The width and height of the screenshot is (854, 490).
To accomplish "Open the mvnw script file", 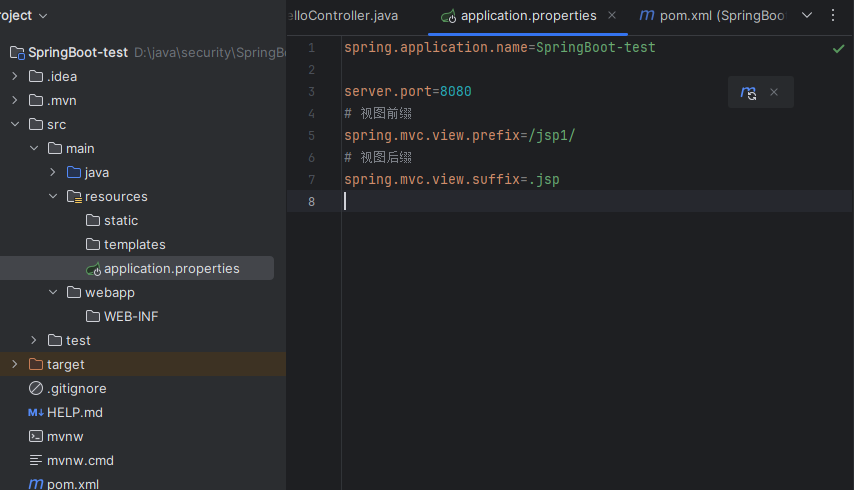I will [x=65, y=437].
